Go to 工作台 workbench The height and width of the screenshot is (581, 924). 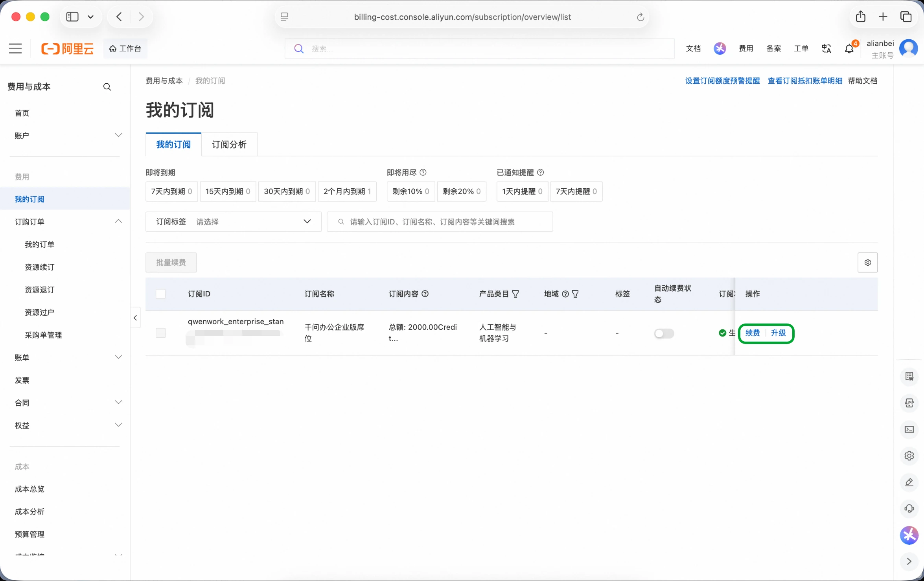pyautogui.click(x=125, y=48)
